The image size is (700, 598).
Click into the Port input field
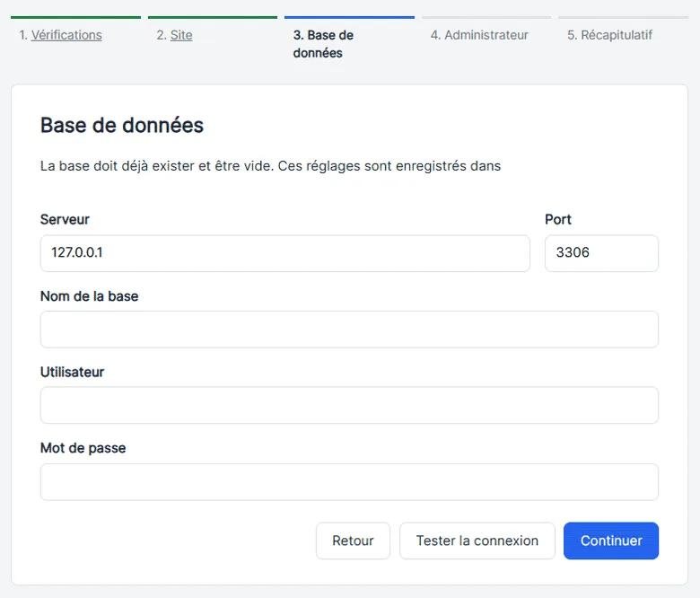pos(601,253)
